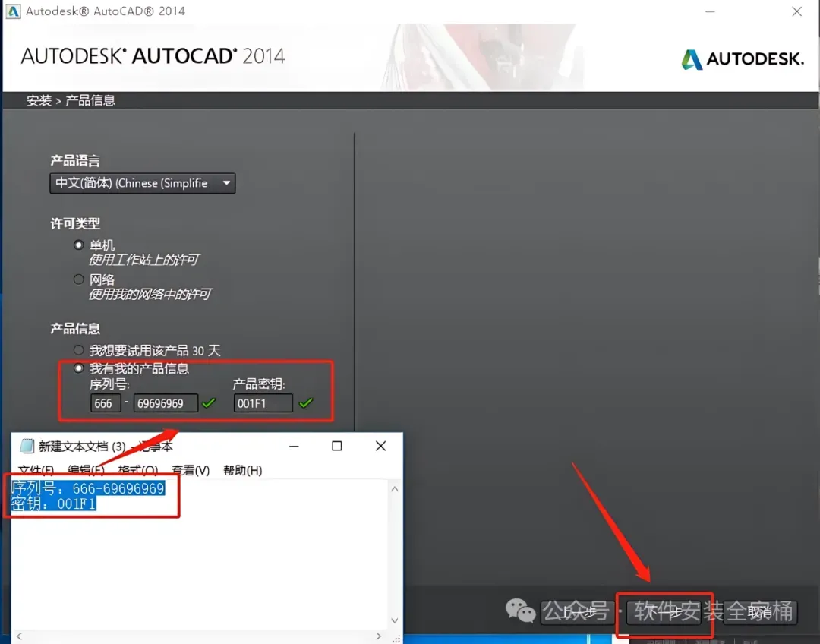Open the Notepad 查看(V) menu
Viewport: 820px width, 644px height.
191,470
